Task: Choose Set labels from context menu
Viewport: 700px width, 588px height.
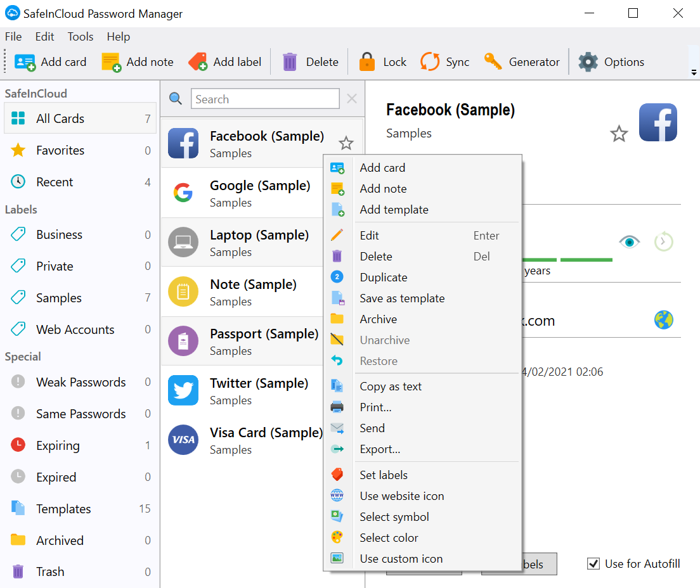Action: pyautogui.click(x=423, y=475)
